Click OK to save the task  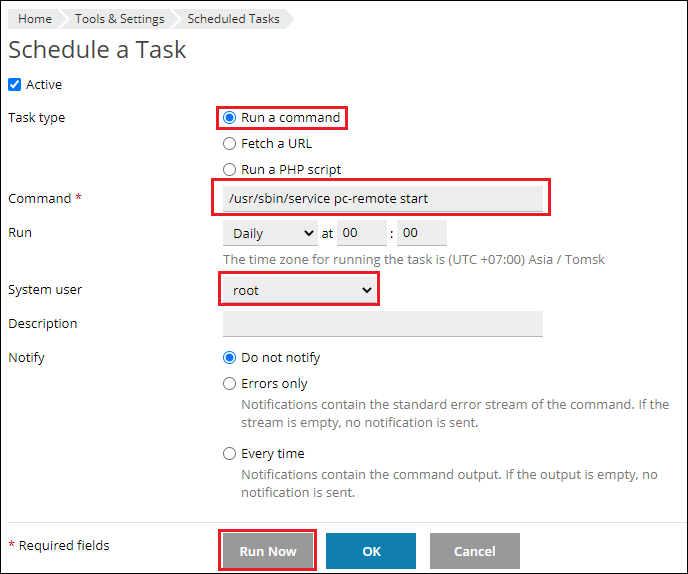coord(371,551)
